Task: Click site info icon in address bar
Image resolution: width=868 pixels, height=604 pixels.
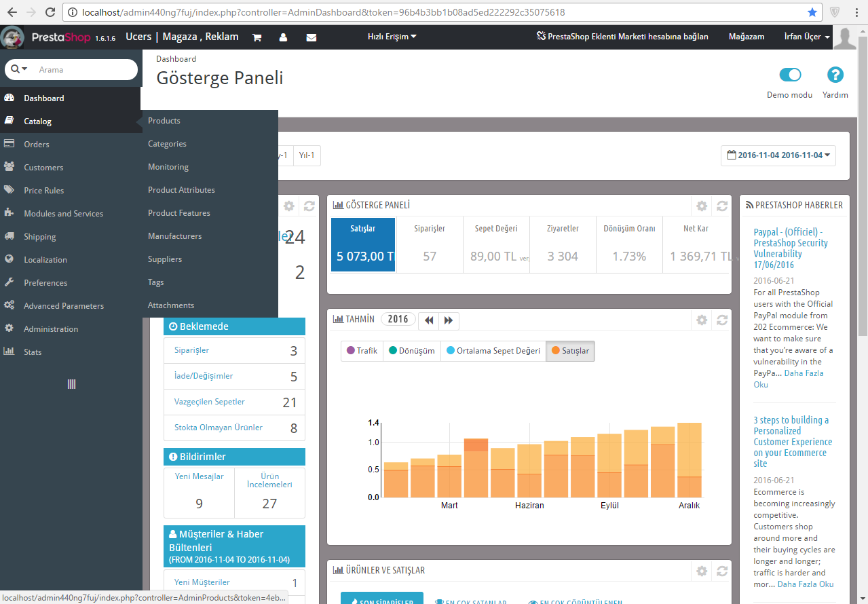Action: coord(72,12)
